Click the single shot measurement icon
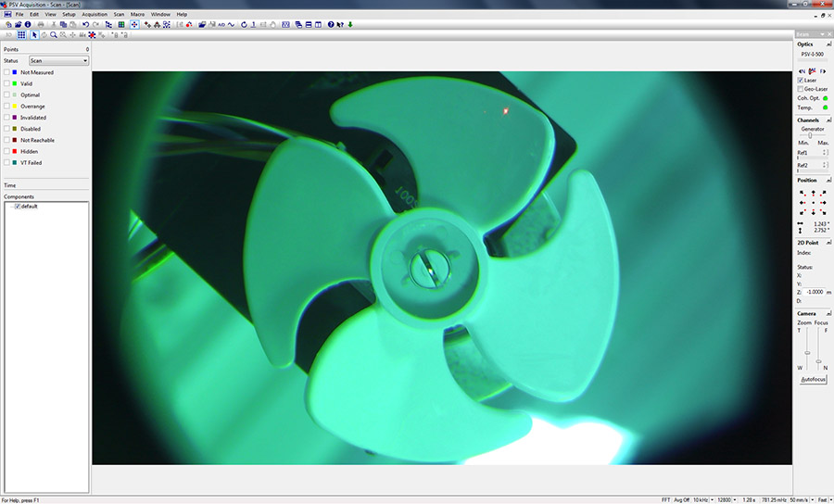The width and height of the screenshot is (834, 504). click(254, 24)
